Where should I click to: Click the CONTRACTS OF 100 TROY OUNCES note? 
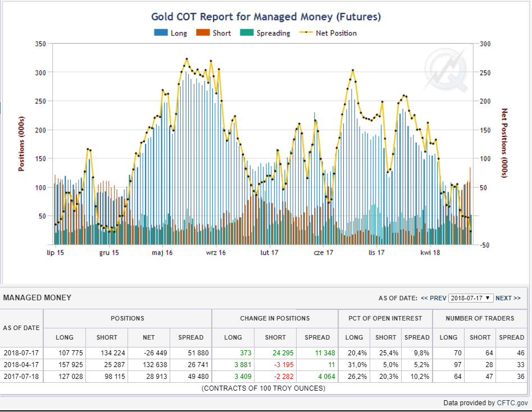click(263, 388)
